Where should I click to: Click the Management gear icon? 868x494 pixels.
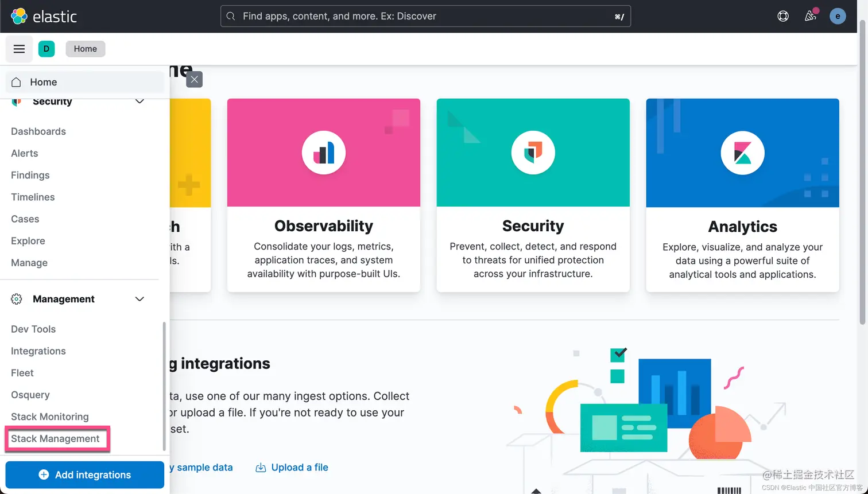[17, 299]
